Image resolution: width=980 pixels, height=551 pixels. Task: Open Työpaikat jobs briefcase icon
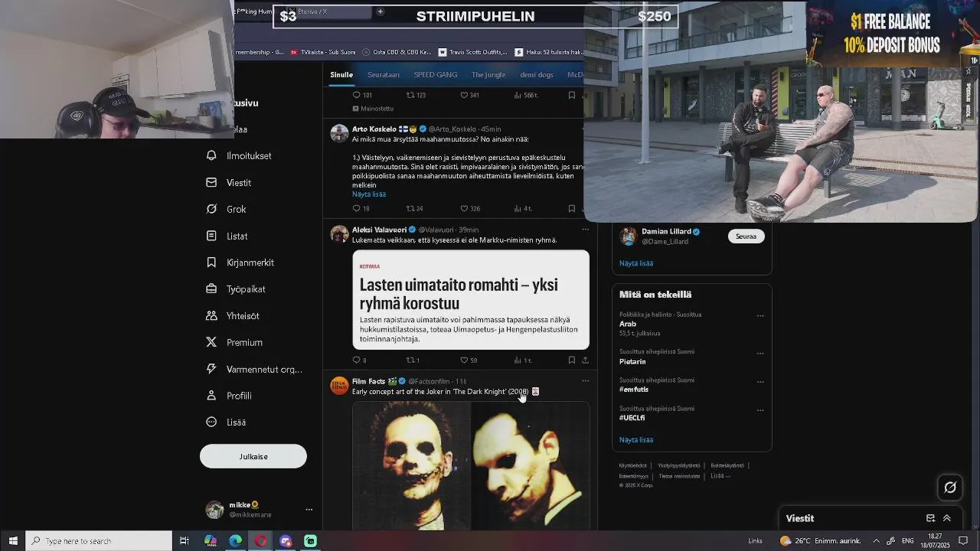[x=211, y=289]
